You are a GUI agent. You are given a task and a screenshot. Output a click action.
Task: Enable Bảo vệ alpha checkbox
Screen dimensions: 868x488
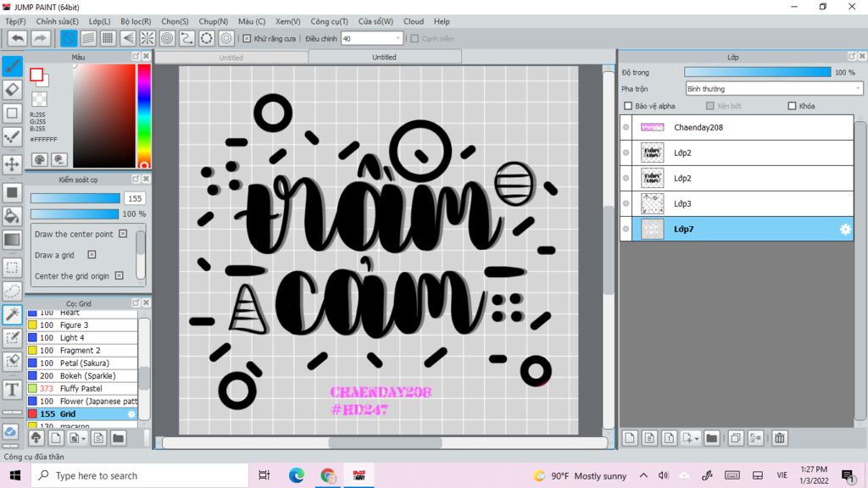pyautogui.click(x=628, y=106)
